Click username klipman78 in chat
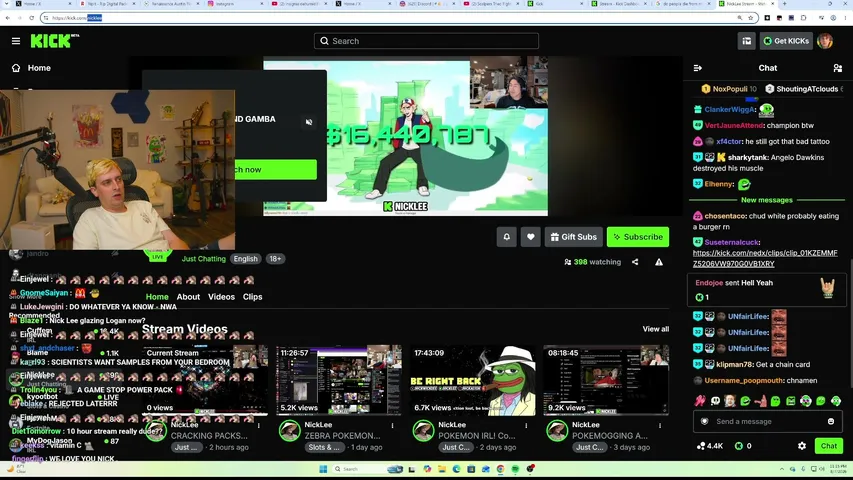This screenshot has width=853, height=480. pyautogui.click(x=734, y=365)
